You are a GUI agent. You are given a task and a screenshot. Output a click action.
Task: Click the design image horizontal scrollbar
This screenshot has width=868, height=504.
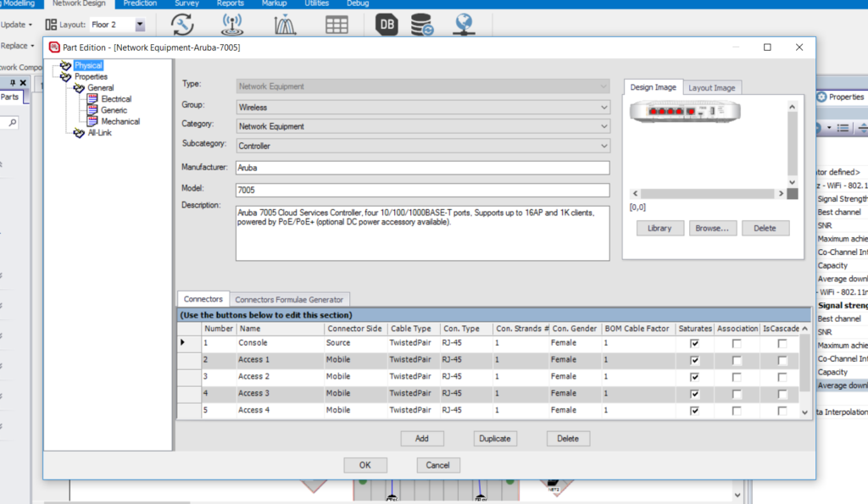pos(708,194)
